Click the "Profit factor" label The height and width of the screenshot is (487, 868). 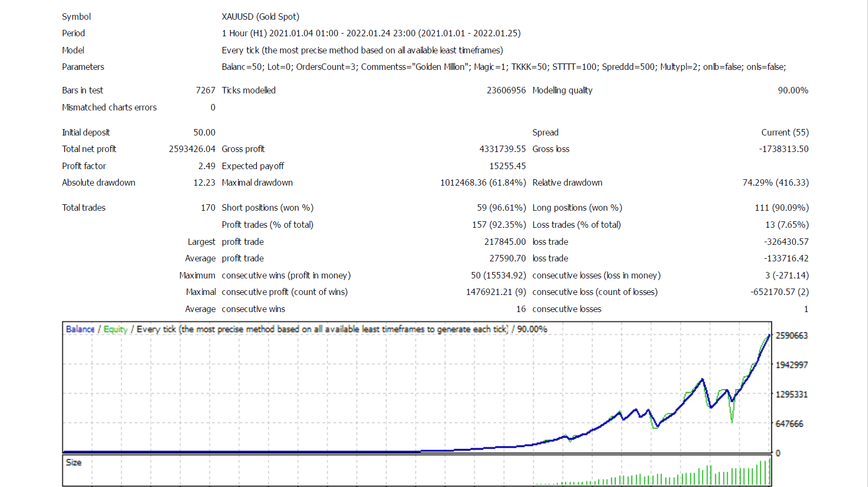pyautogui.click(x=84, y=166)
